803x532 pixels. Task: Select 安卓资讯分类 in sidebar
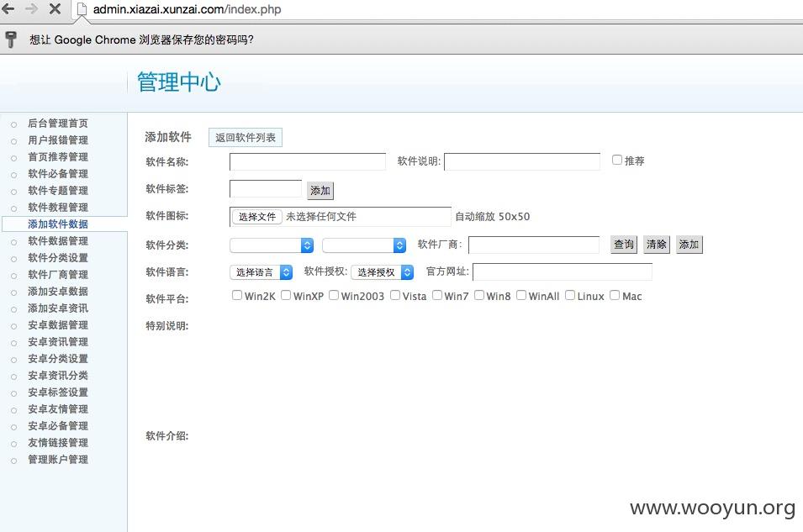58,376
